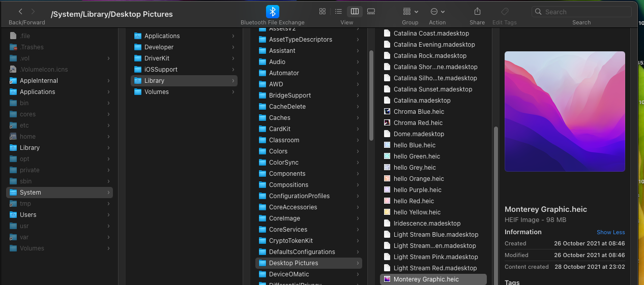
Task: Select the hello Red.heic file icon
Action: pyautogui.click(x=387, y=201)
